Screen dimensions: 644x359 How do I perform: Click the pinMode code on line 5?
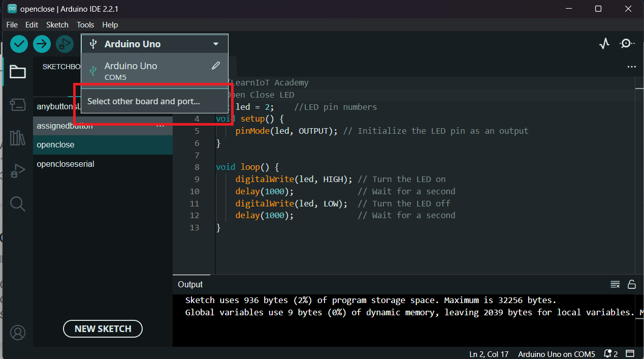[287, 131]
